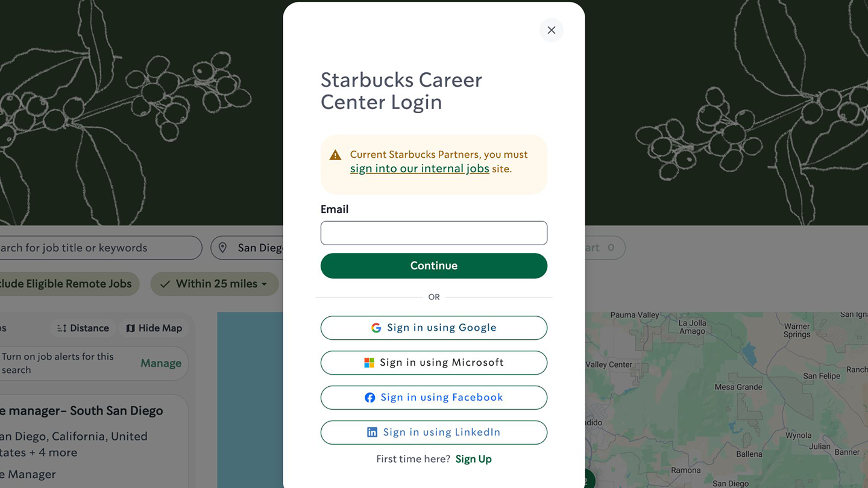Sort job results by Distance
The image size is (868, 488).
[83, 328]
